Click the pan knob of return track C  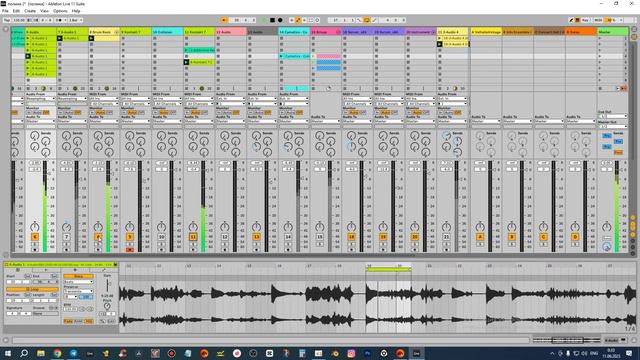[x=543, y=227]
